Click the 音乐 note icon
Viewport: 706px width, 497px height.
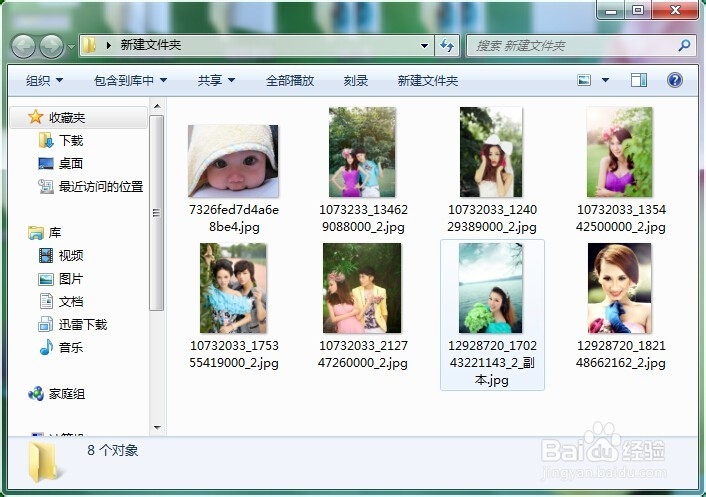point(46,347)
